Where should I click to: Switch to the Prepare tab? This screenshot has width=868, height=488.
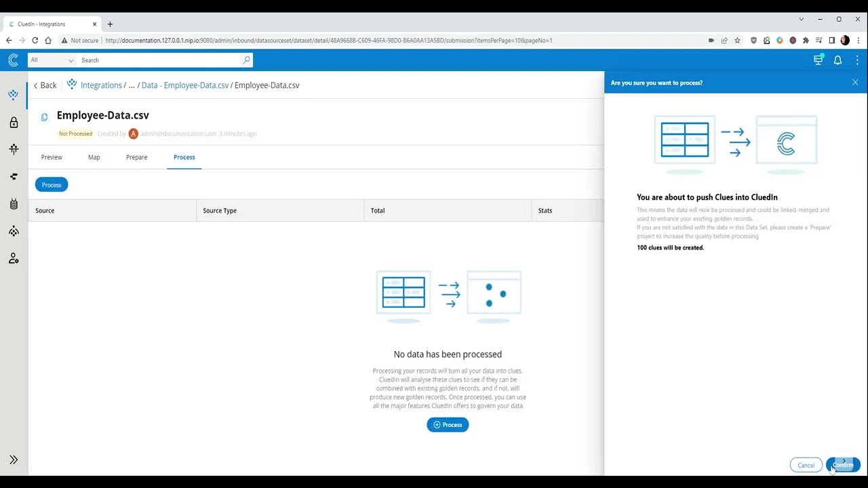(136, 157)
